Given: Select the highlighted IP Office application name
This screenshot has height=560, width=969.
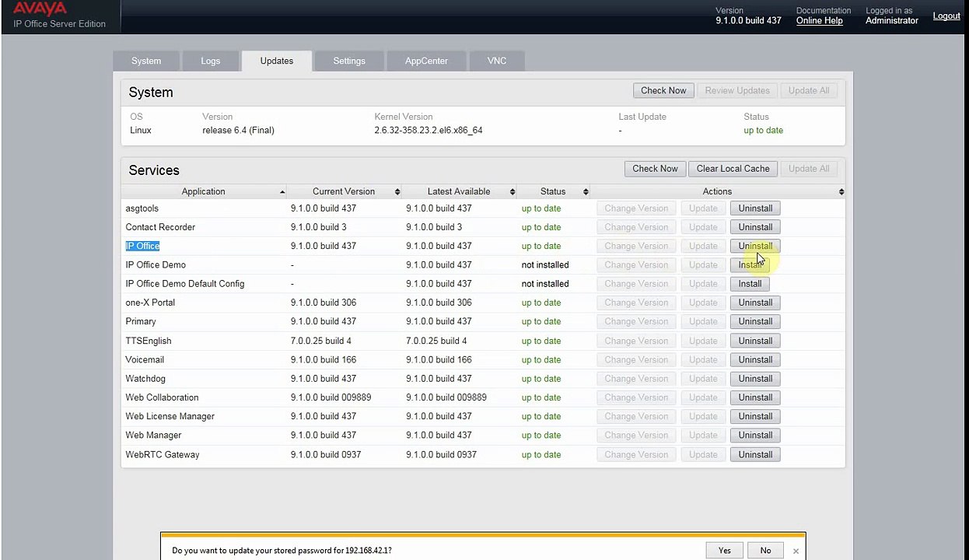Looking at the screenshot, I should 142,246.
